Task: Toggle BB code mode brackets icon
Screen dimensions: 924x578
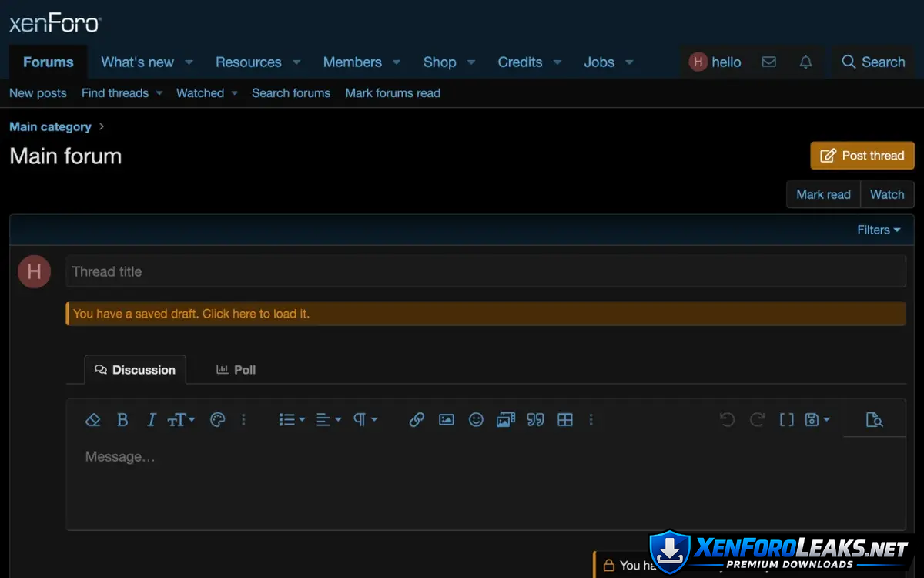Action: pos(786,420)
